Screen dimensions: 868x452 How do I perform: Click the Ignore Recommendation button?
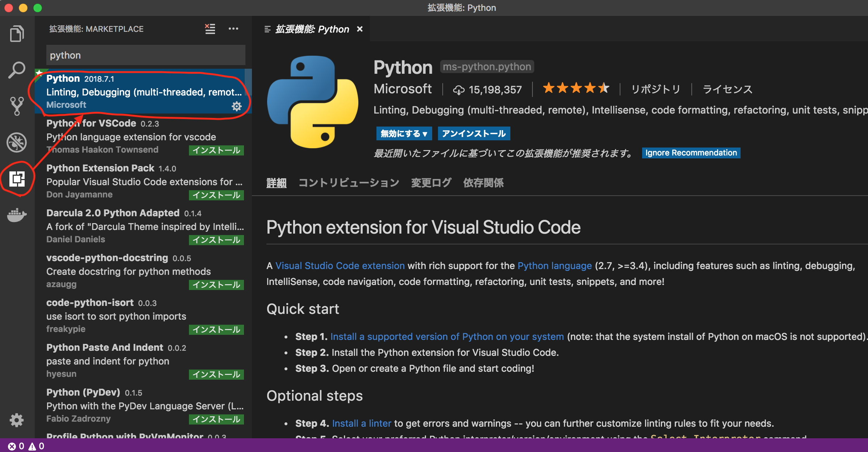690,153
